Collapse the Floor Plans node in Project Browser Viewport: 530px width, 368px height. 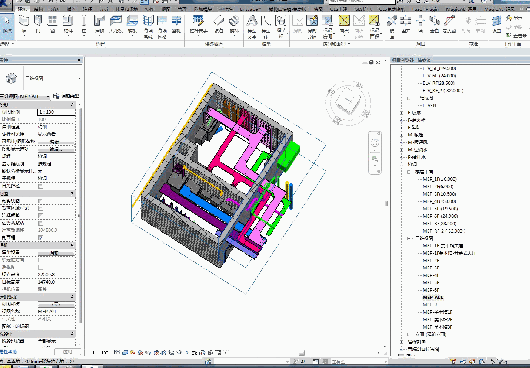click(409, 172)
